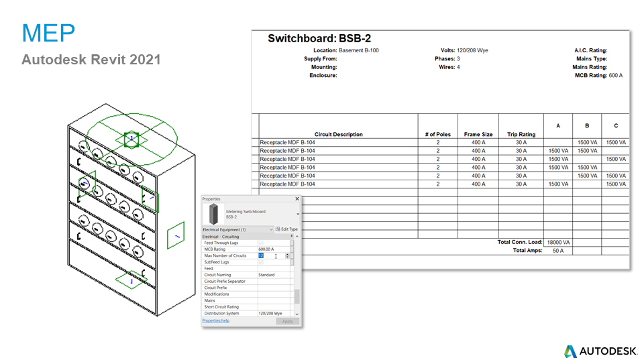Select the right-side floating connector symbol
Viewport: 644px width, 362px height.
click(176, 237)
